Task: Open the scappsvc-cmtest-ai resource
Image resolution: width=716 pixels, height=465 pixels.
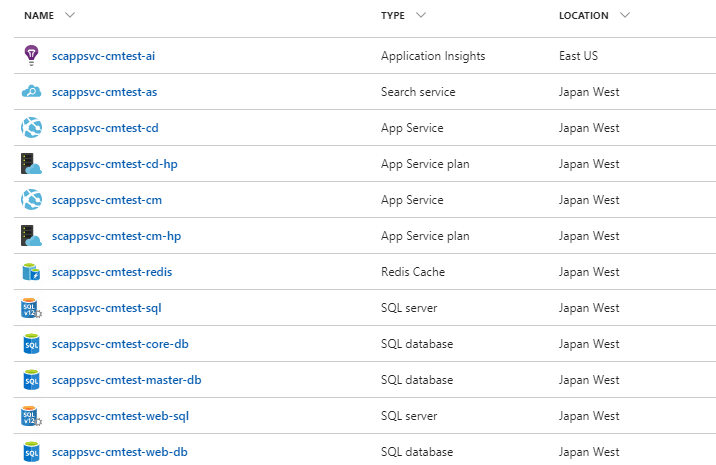Action: [x=103, y=56]
